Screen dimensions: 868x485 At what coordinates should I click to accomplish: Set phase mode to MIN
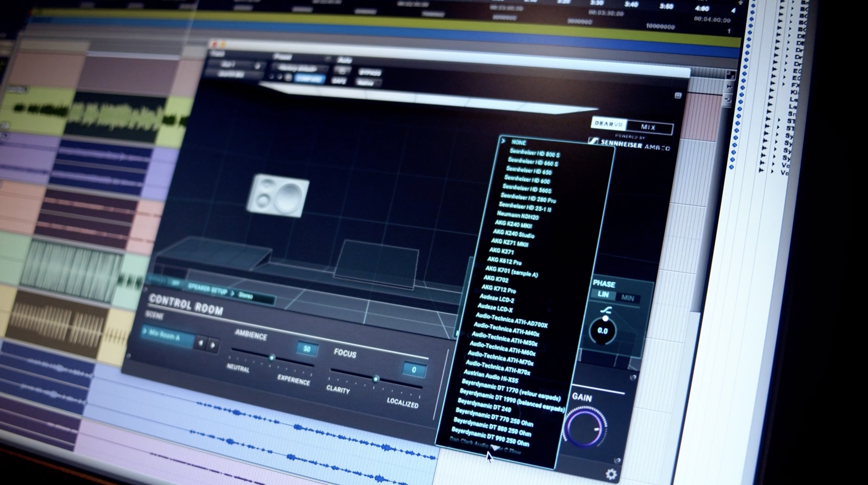627,298
